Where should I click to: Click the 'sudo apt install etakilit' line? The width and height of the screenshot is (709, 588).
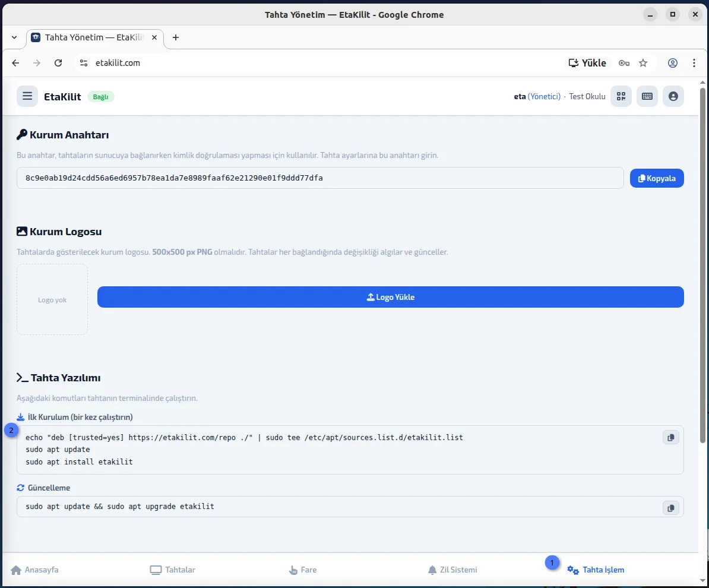pos(79,462)
